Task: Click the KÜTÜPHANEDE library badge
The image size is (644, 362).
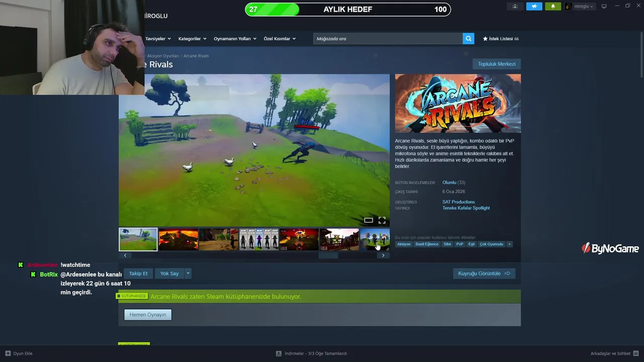Action: click(132, 296)
